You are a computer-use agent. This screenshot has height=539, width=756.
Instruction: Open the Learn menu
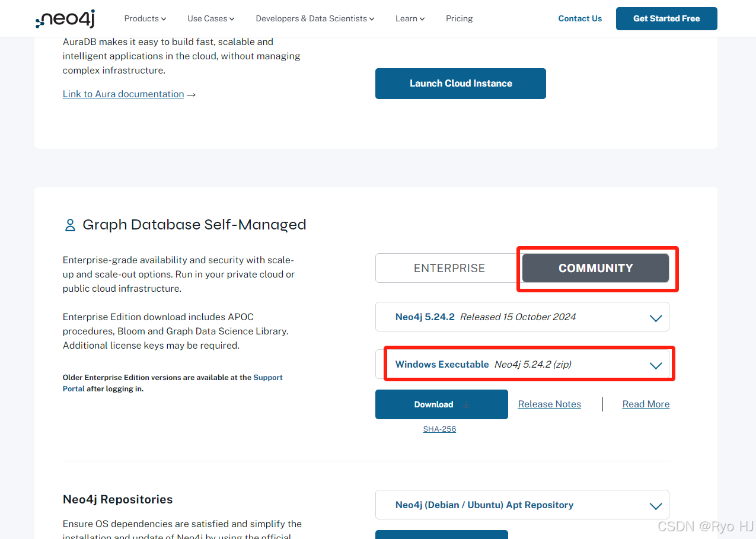pyautogui.click(x=410, y=18)
